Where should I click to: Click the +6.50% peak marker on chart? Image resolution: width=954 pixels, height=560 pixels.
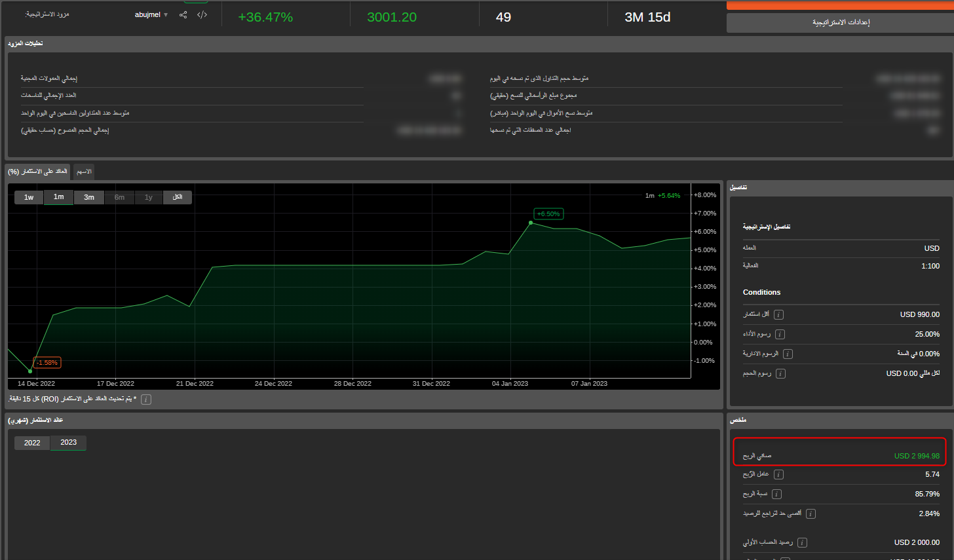(x=548, y=214)
